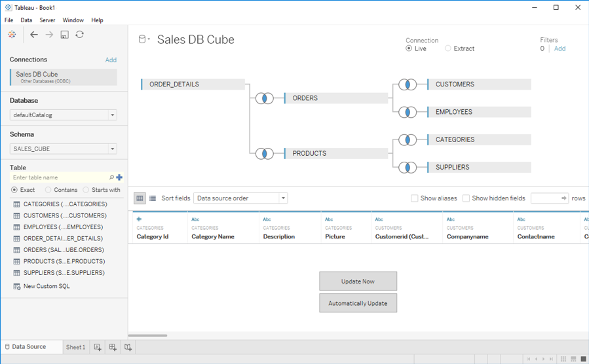Open the Help menu
Screen dimensions: 589x364
(97, 20)
